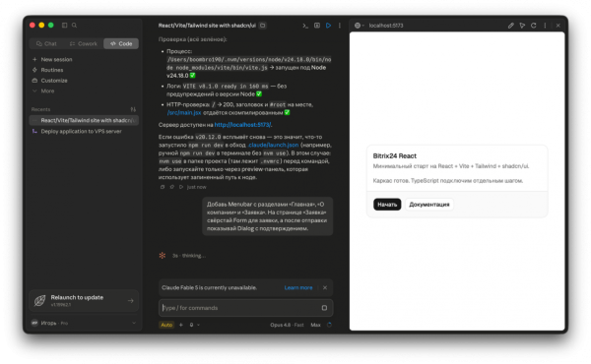Click Начать button in preview
591x364 pixels.
point(387,205)
